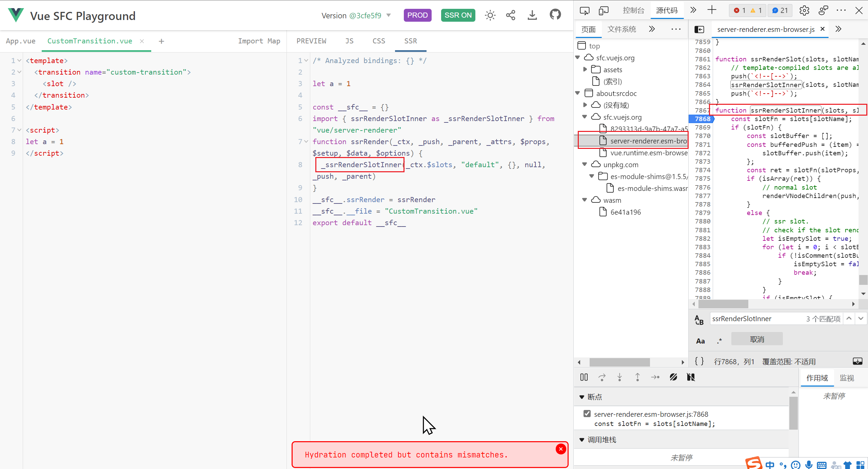
Task: Show the 21 messages issues badge
Action: [780, 11]
